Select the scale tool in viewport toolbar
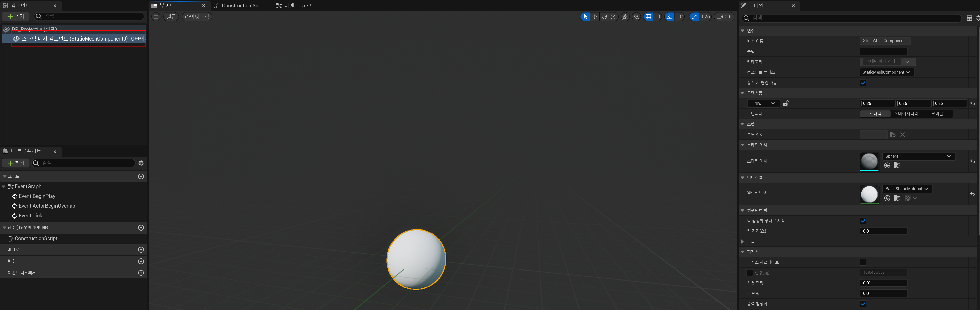This screenshot has width=980, height=310. point(613,17)
